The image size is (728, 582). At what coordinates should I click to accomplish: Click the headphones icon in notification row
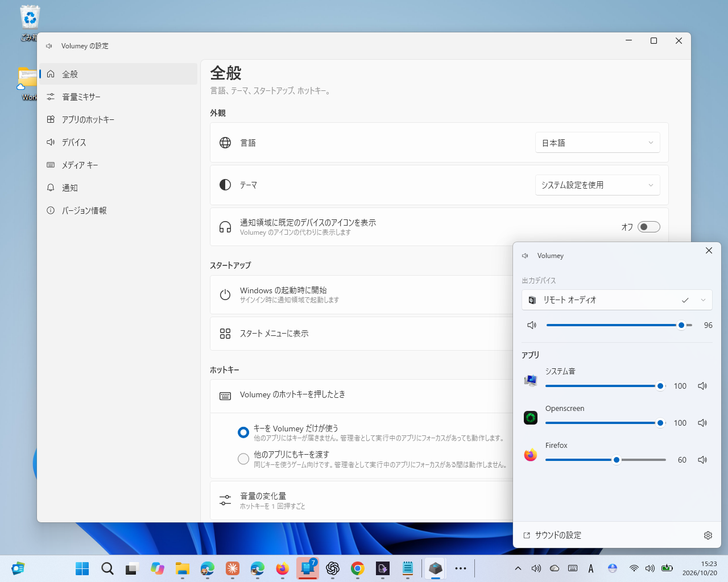(225, 227)
